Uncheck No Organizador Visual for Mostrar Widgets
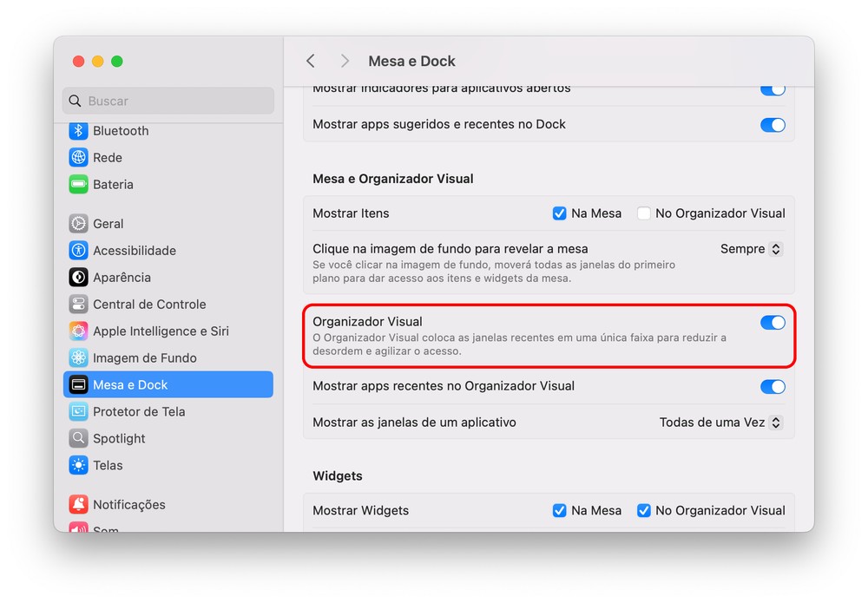868x603 pixels. tap(643, 511)
